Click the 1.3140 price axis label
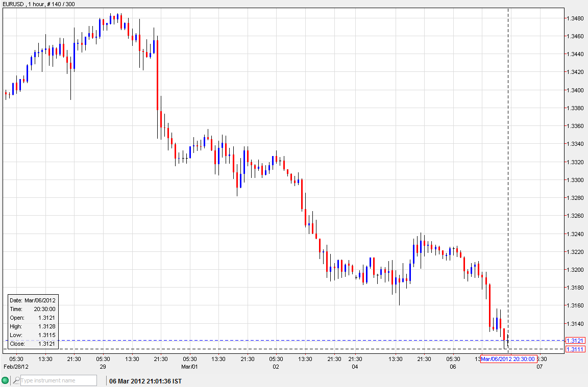The width and height of the screenshot is (588, 387). coord(575,324)
